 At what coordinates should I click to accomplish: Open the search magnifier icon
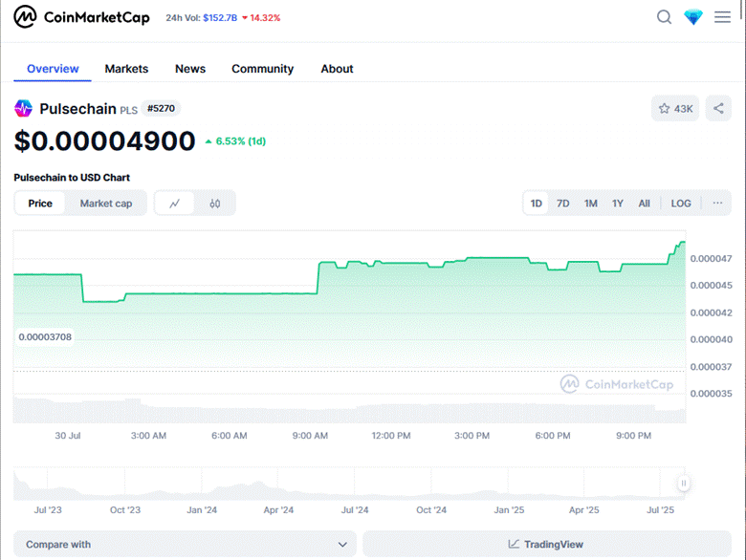[x=664, y=17]
